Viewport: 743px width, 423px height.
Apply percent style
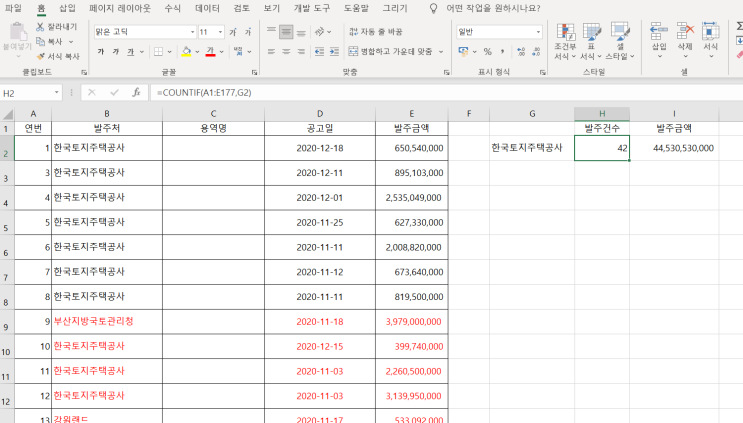tap(487, 52)
